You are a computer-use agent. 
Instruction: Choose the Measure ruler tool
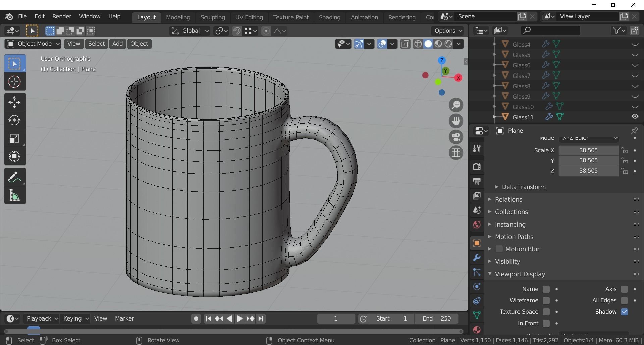coord(15,195)
